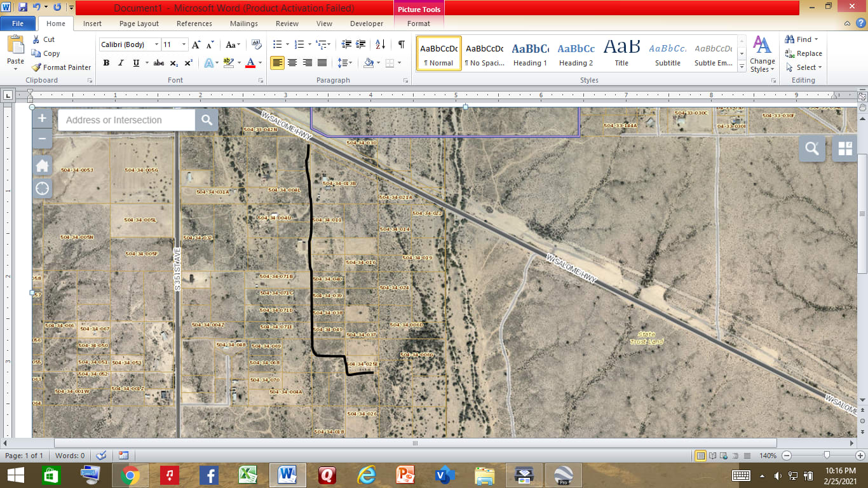The width and height of the screenshot is (868, 488).
Task: Open the Page Layout tab
Action: coord(139,24)
